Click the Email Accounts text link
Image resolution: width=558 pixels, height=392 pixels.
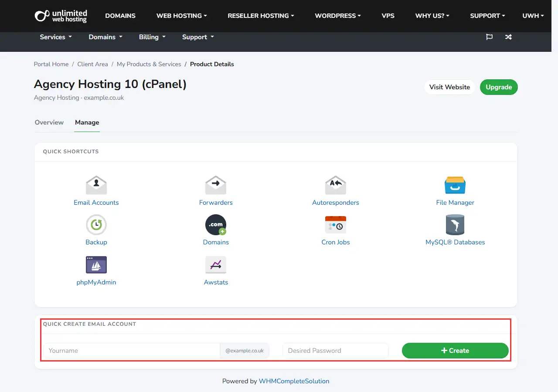(96, 203)
